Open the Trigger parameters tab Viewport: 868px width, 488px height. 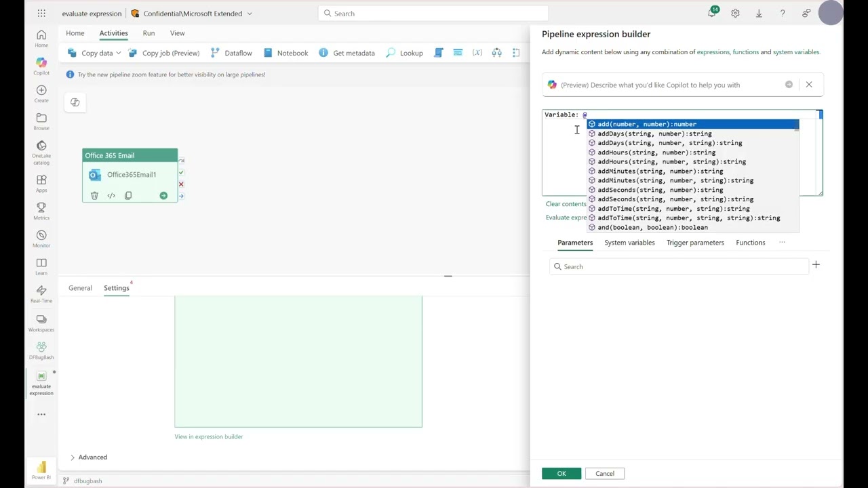(695, 242)
